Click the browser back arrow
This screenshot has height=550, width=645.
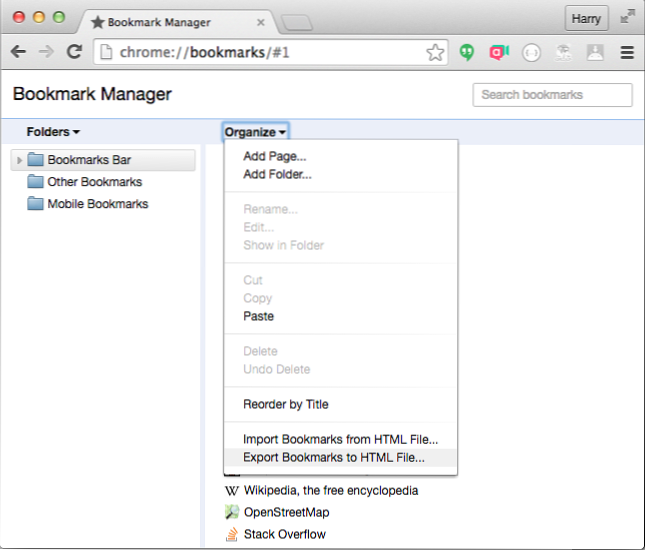click(x=18, y=53)
